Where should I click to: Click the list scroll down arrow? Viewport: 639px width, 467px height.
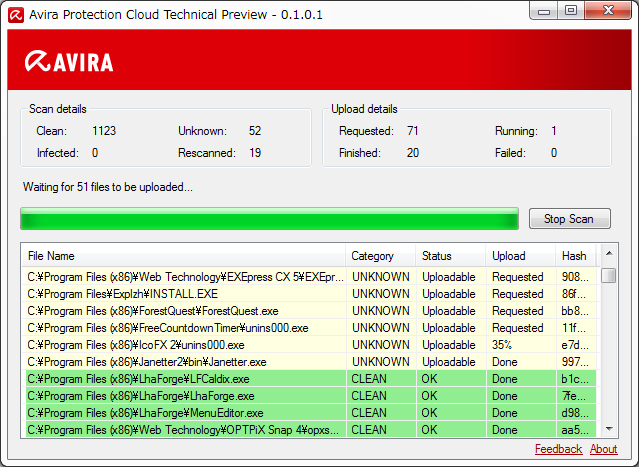(x=609, y=429)
